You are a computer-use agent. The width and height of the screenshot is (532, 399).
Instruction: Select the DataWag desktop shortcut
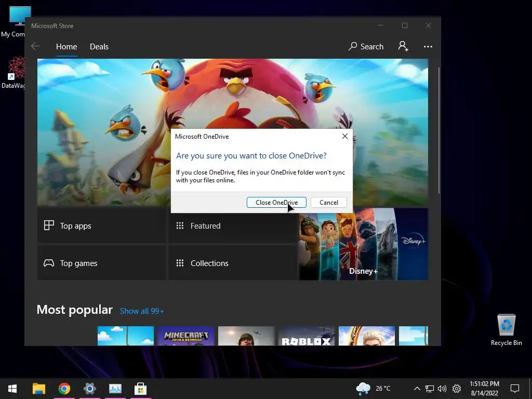coord(13,73)
